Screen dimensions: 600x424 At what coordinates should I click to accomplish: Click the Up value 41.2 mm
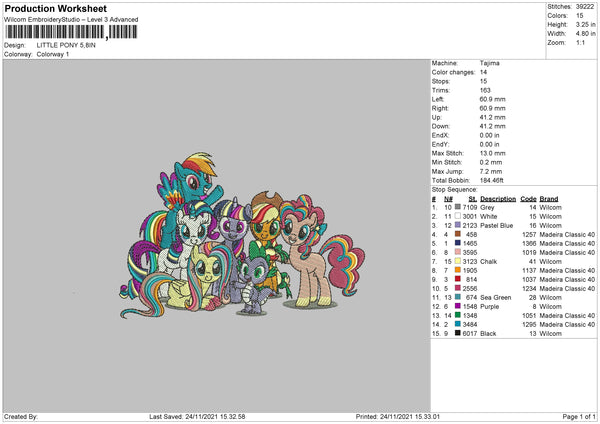click(x=492, y=117)
